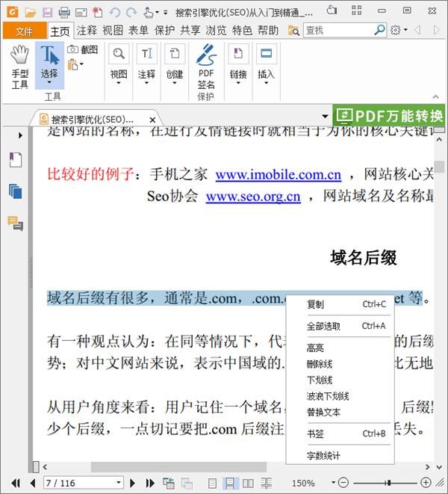The height and width of the screenshot is (494, 448).
Task: Open the www.seo.org.cn link
Action: (x=253, y=197)
